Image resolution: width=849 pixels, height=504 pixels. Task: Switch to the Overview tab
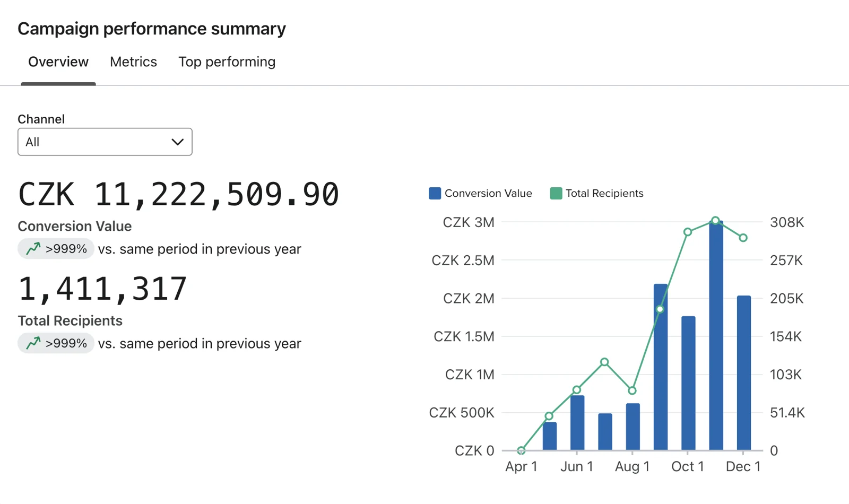(x=58, y=62)
